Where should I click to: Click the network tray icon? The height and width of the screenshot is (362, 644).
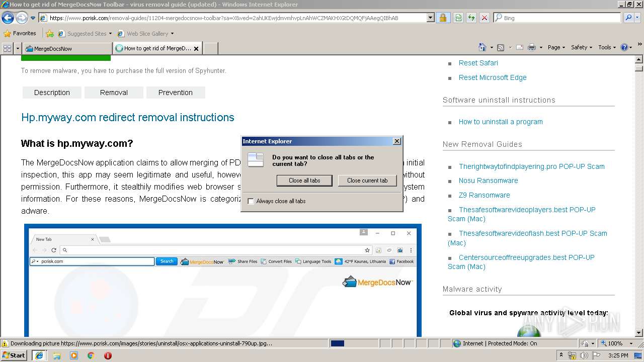pos(572,355)
